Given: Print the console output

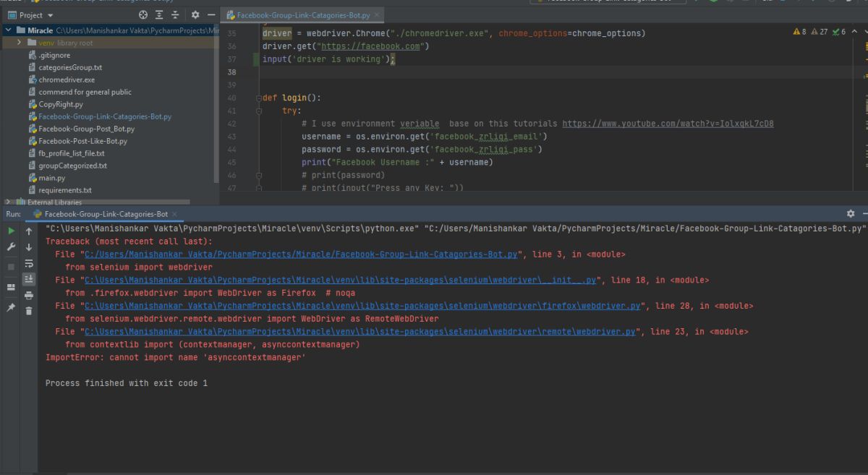Looking at the screenshot, I should pos(29,295).
